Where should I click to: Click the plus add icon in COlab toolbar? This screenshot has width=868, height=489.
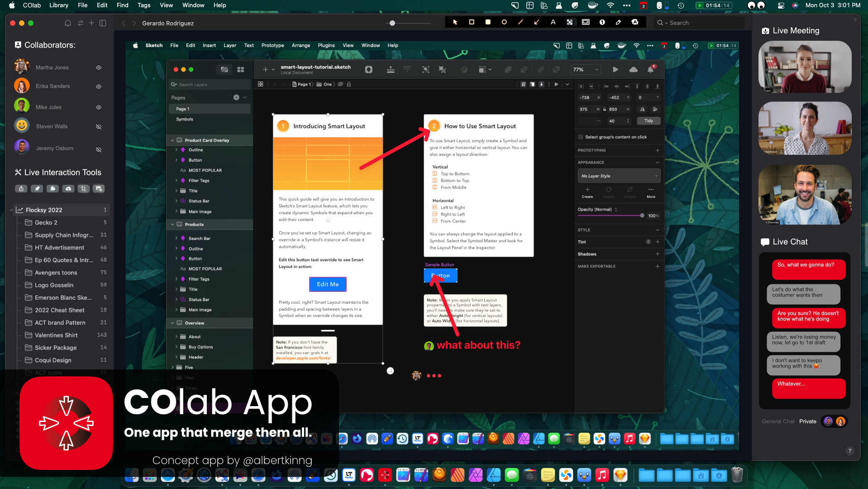tap(91, 23)
